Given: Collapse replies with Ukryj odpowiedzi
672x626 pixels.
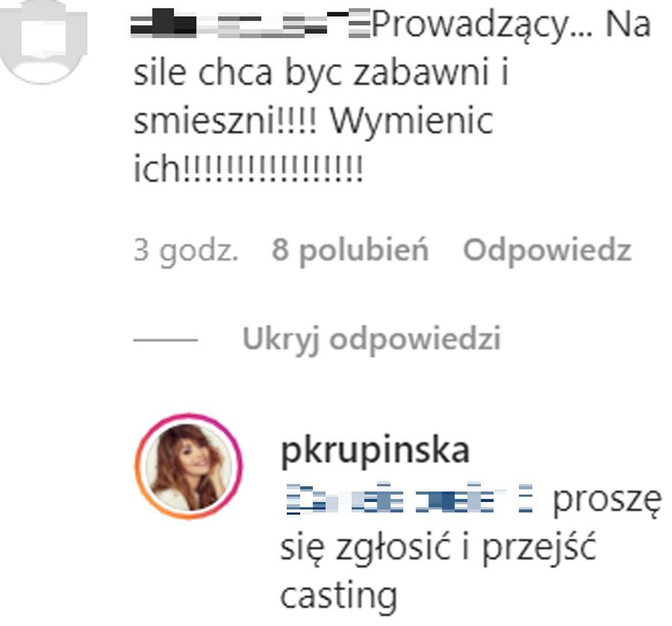Looking at the screenshot, I should coord(372,339).
